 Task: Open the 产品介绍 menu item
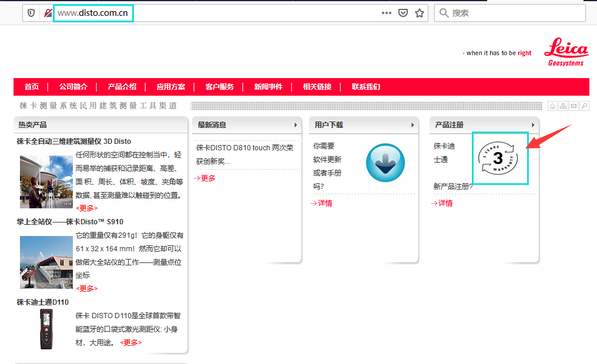(122, 87)
